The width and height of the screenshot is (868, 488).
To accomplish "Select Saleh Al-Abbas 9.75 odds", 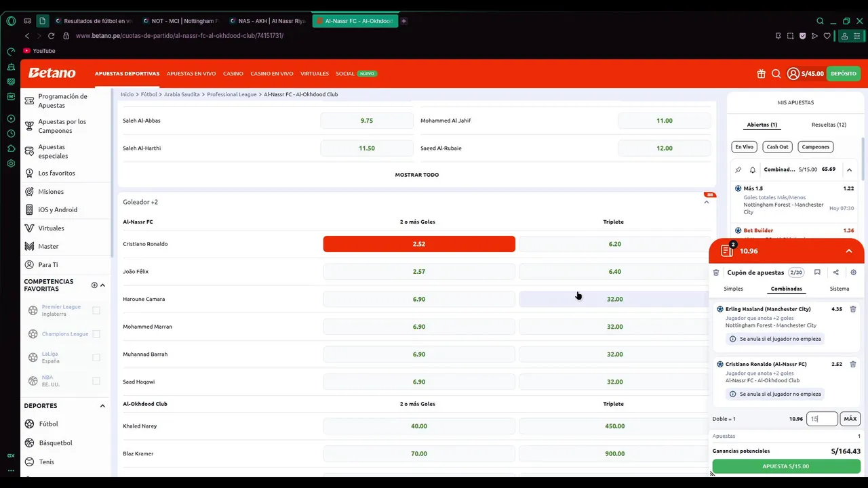I will click(x=367, y=121).
